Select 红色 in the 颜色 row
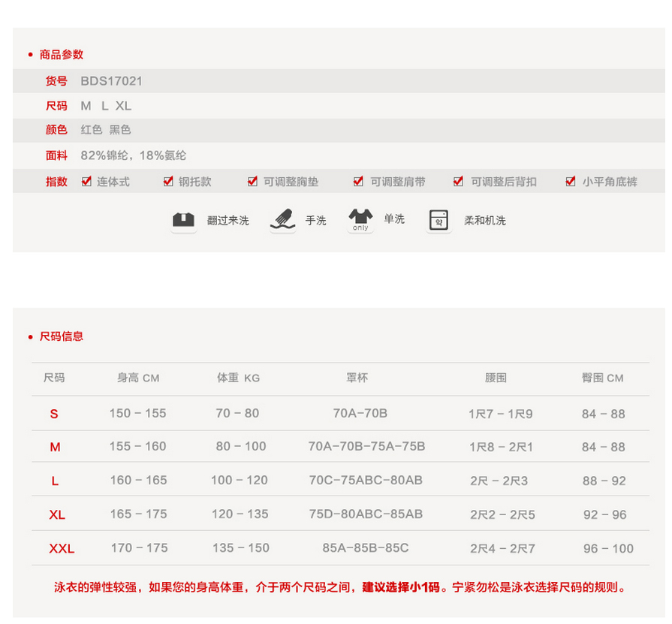The height and width of the screenshot is (624, 672). tap(92, 130)
